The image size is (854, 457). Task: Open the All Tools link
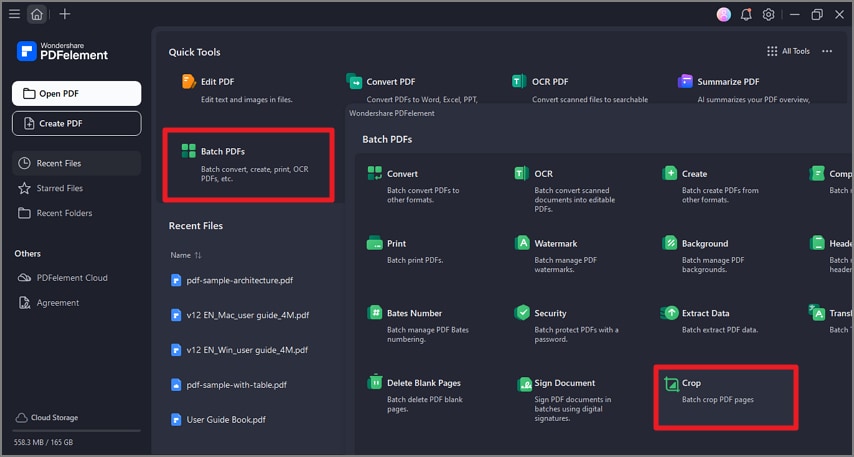[788, 51]
